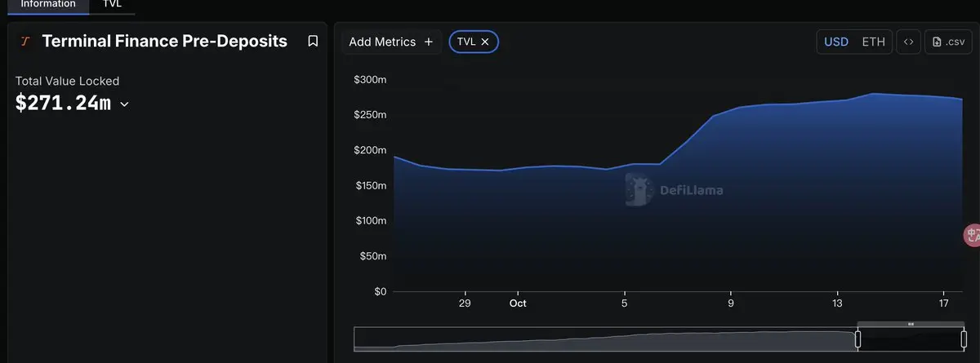Remove the TVL metric chip

(485, 42)
